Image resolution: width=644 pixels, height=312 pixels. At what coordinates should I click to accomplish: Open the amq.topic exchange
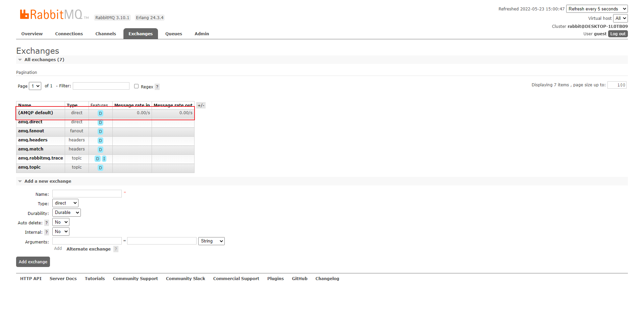coord(29,167)
